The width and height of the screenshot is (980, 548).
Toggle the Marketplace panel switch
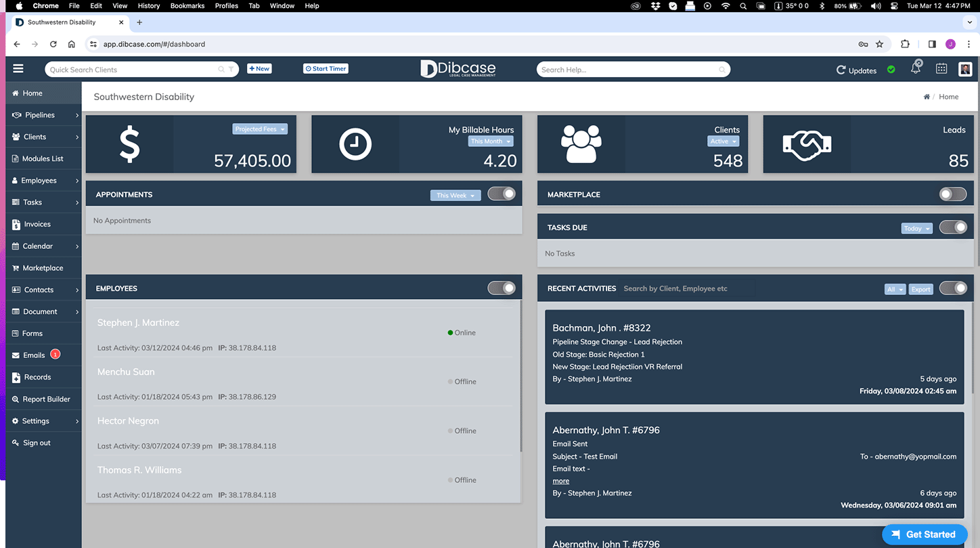[x=953, y=194]
